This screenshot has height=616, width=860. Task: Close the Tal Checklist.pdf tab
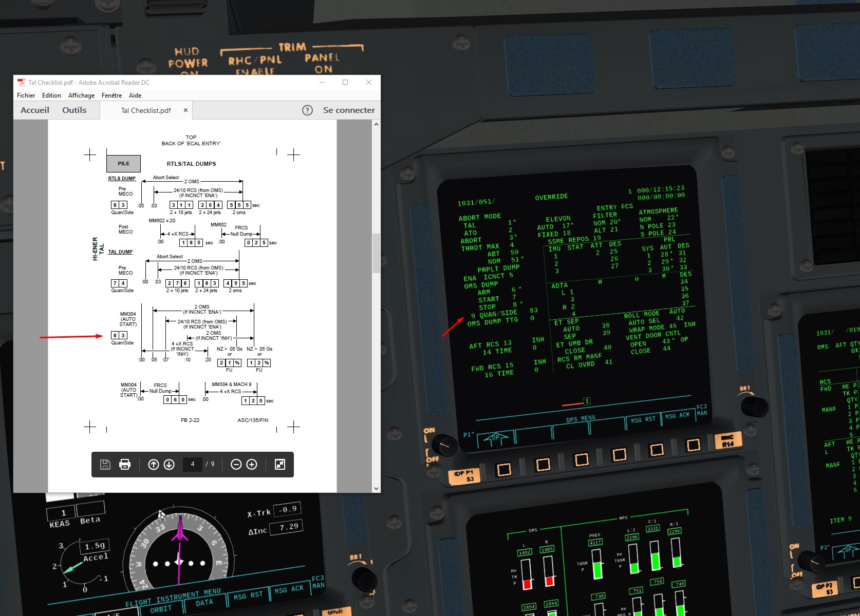[185, 110]
